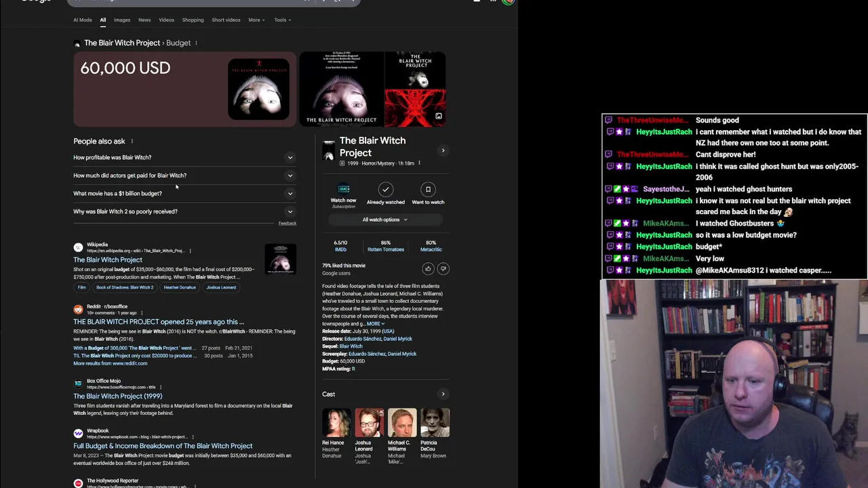The height and width of the screenshot is (488, 868).
Task: Click the Joshua Leonard chip
Action: click(x=221, y=287)
